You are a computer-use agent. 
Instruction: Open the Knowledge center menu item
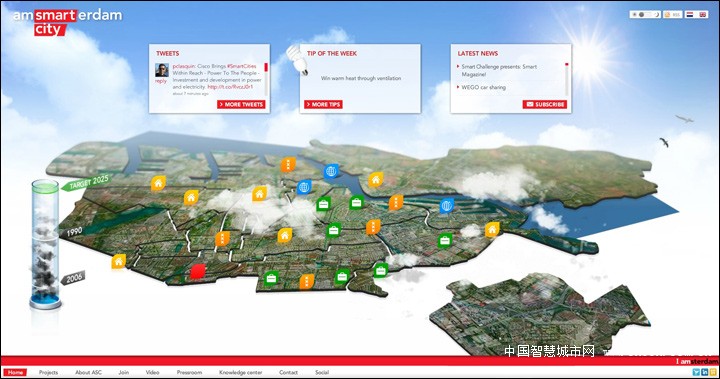click(241, 372)
